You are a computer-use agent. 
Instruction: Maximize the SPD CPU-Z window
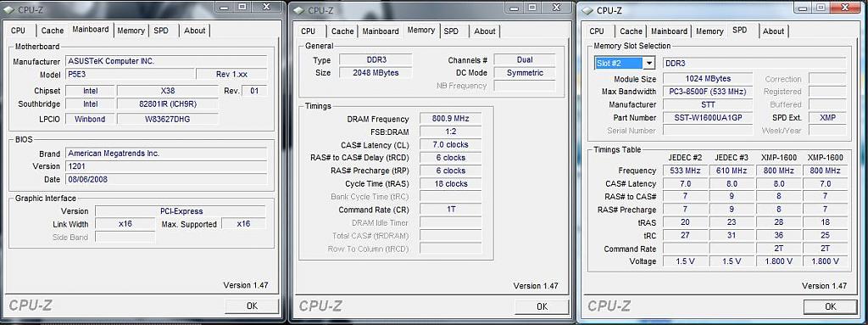click(x=820, y=7)
